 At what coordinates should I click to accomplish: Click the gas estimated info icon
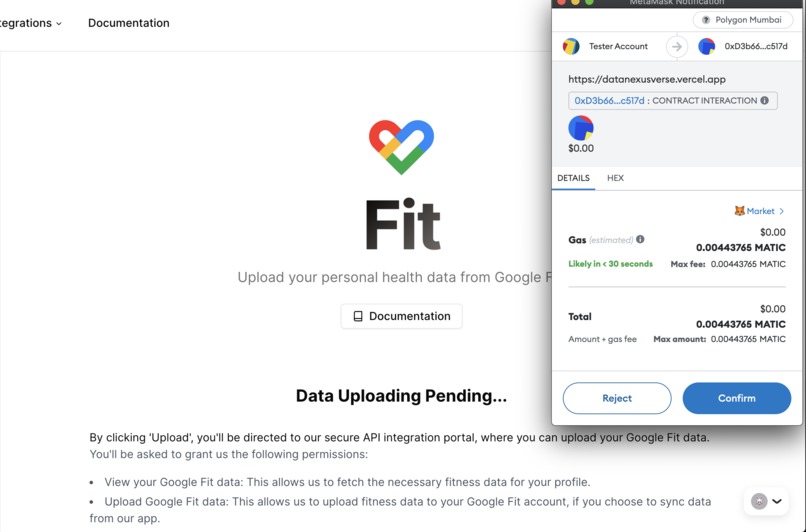640,240
